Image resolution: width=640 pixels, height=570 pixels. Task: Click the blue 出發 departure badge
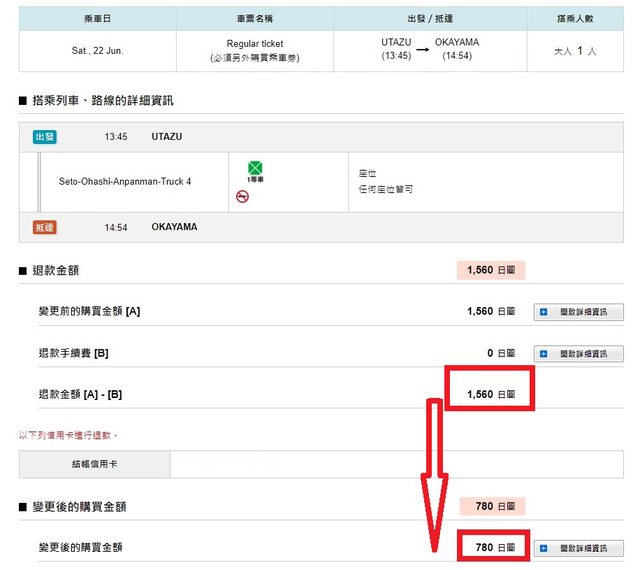coord(45,136)
